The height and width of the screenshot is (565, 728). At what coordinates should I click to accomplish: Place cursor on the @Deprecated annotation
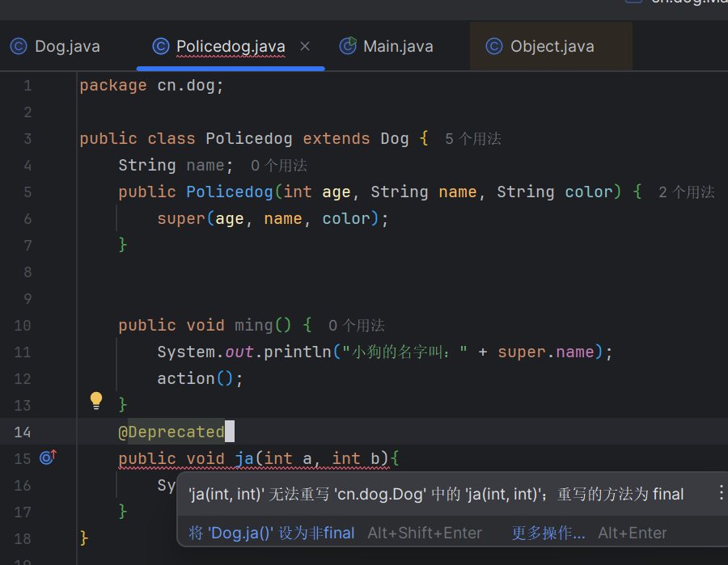click(171, 432)
